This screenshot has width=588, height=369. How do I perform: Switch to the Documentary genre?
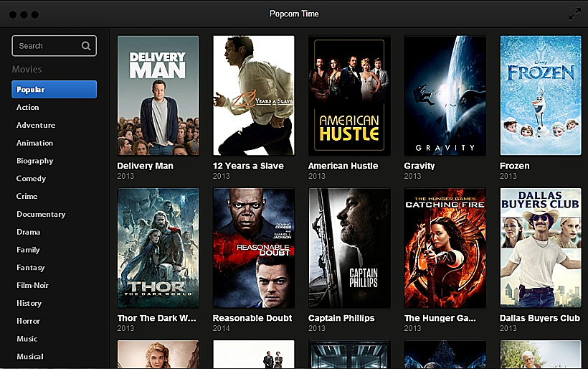tap(41, 214)
